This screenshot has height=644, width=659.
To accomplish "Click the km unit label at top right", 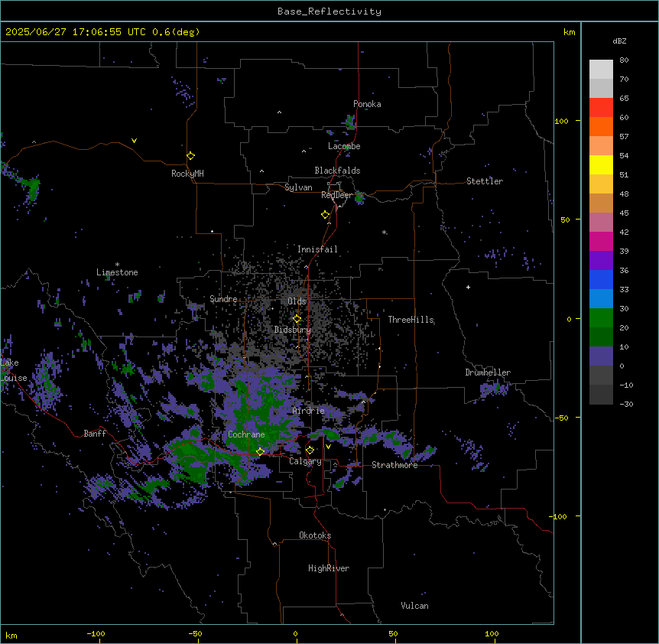I will point(570,32).
